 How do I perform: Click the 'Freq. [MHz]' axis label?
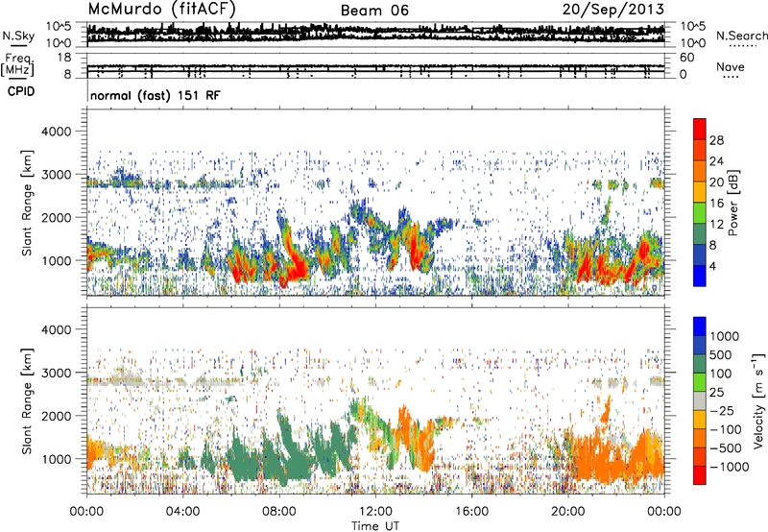click(x=17, y=65)
